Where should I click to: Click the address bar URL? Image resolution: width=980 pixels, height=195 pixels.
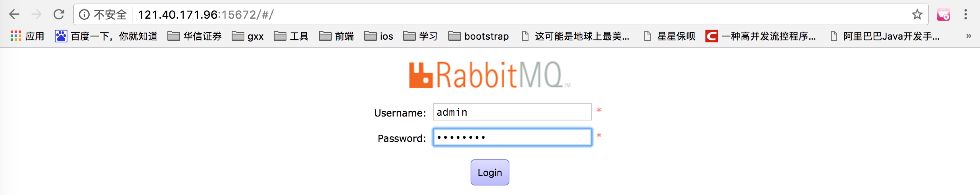[x=206, y=14]
